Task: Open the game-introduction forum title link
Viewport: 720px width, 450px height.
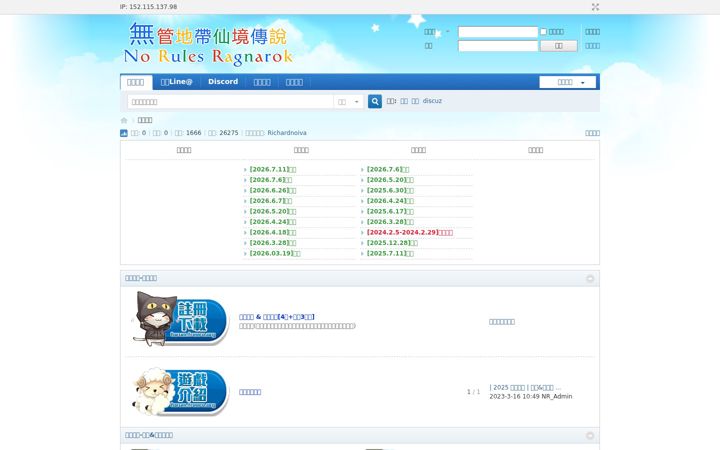Action: [x=250, y=392]
